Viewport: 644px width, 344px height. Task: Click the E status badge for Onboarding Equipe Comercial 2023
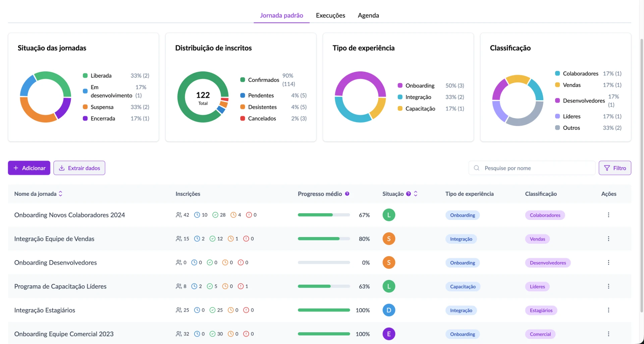(x=389, y=334)
